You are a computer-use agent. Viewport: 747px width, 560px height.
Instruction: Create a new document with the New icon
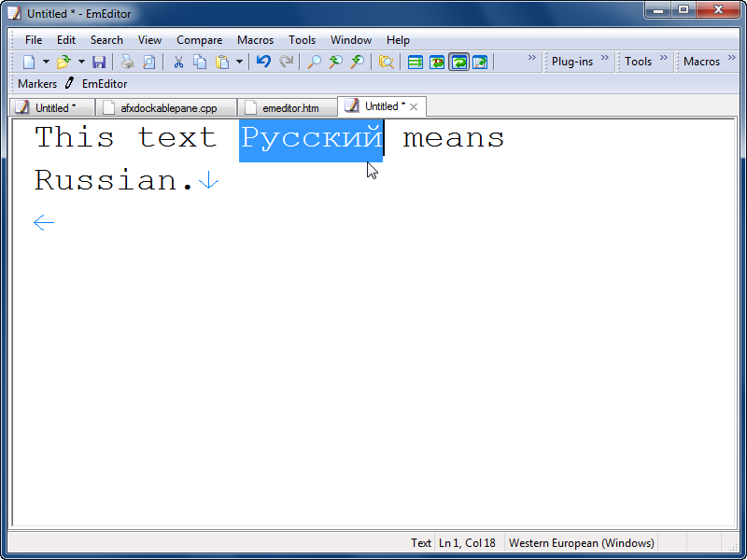[29, 62]
